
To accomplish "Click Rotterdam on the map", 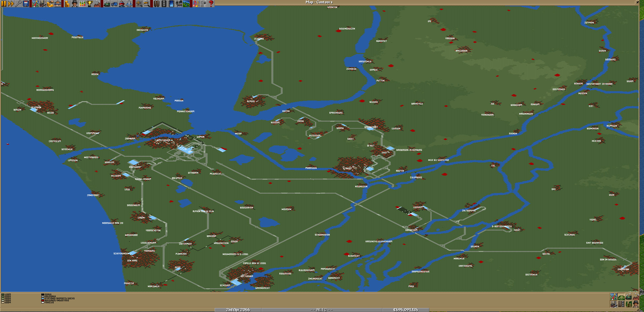I will coord(247,276).
